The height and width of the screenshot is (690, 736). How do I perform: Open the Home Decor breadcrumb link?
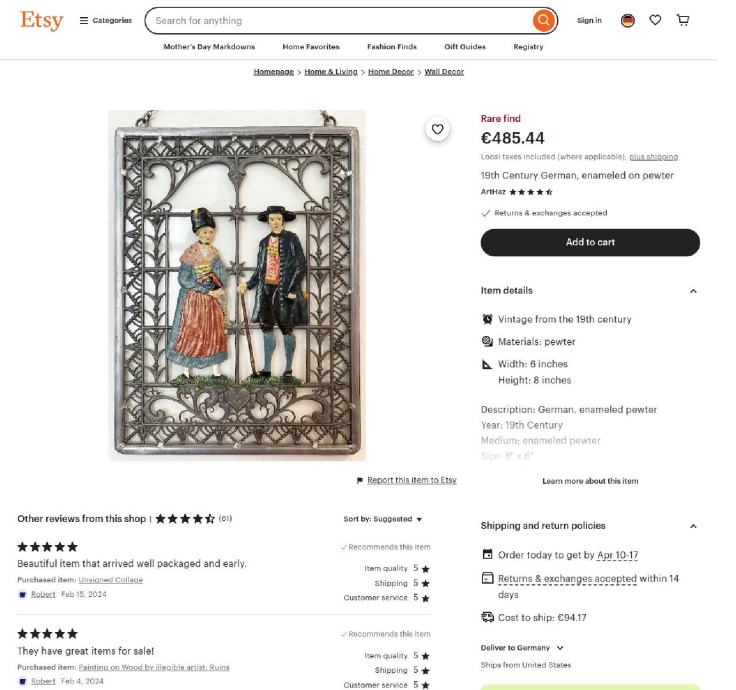[390, 72]
